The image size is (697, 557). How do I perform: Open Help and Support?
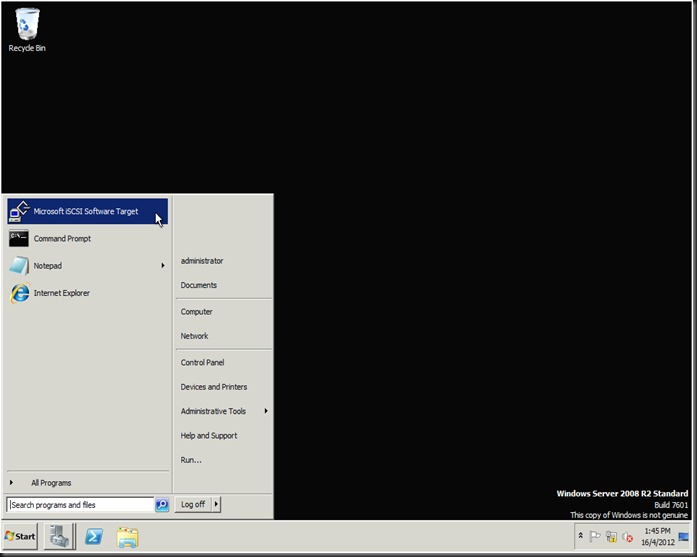point(209,436)
